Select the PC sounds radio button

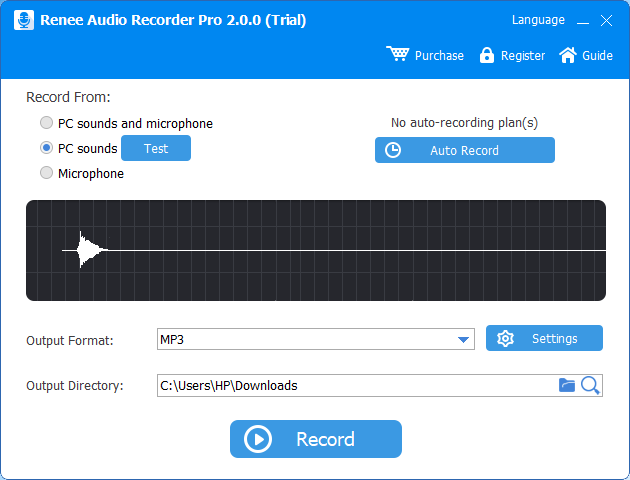pos(47,148)
